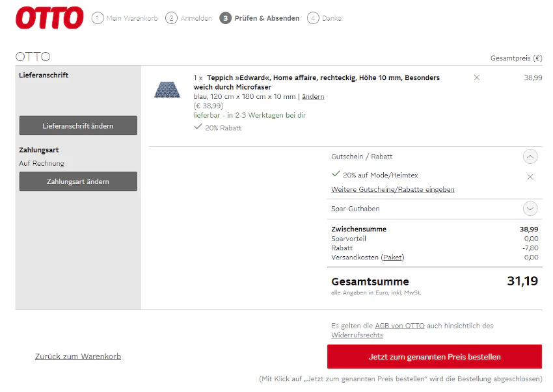This screenshot has width=553, height=392.
Task: Open the Widerrufsrechts link
Action: pyautogui.click(x=357, y=335)
